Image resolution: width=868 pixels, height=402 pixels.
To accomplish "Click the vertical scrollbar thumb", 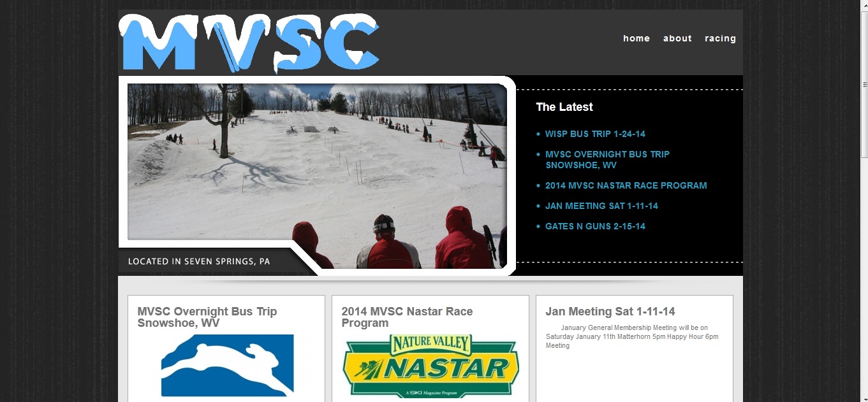I will click(864, 83).
